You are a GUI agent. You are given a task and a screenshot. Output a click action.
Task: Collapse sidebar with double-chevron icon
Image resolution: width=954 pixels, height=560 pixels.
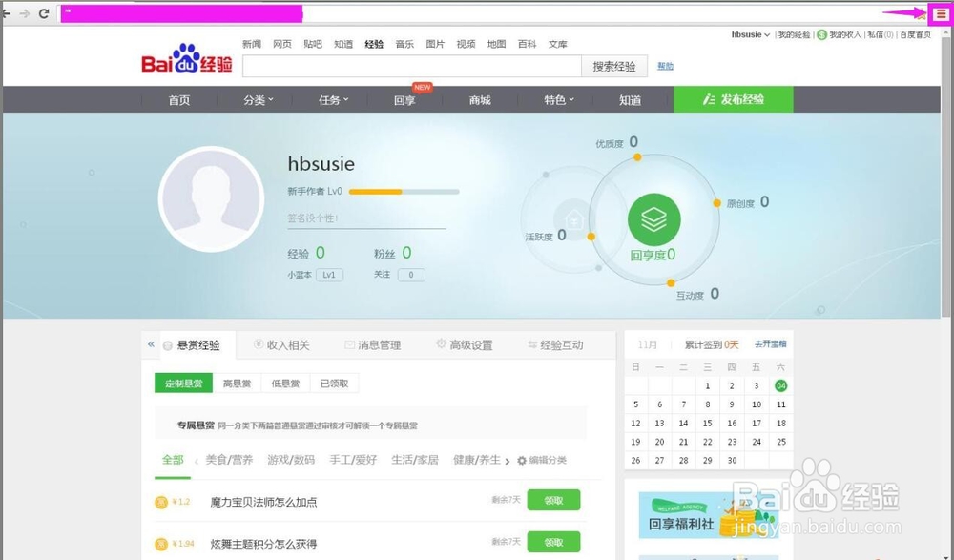151,344
